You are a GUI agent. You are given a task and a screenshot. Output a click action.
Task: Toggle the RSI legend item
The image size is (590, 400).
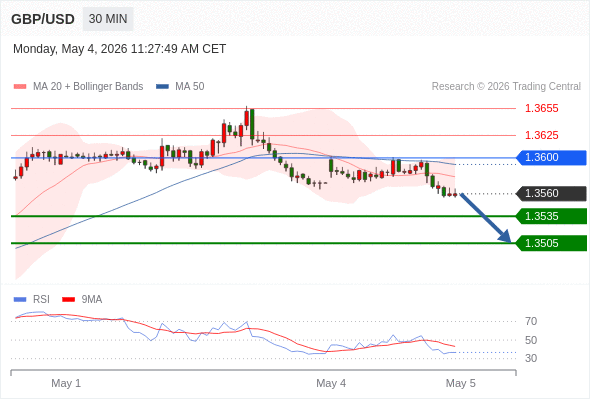pos(32,300)
